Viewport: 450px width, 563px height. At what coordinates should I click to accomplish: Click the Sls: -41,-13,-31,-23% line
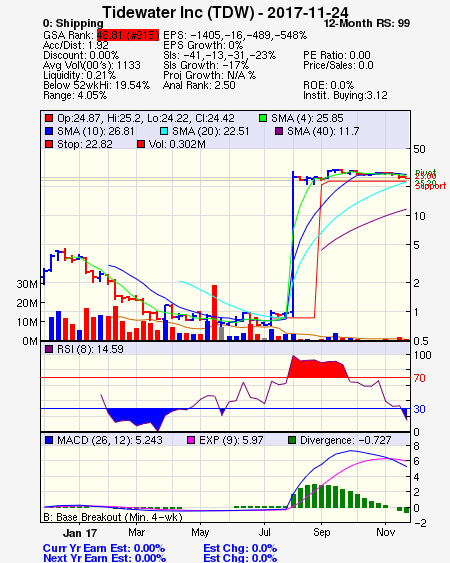pyautogui.click(x=219, y=55)
